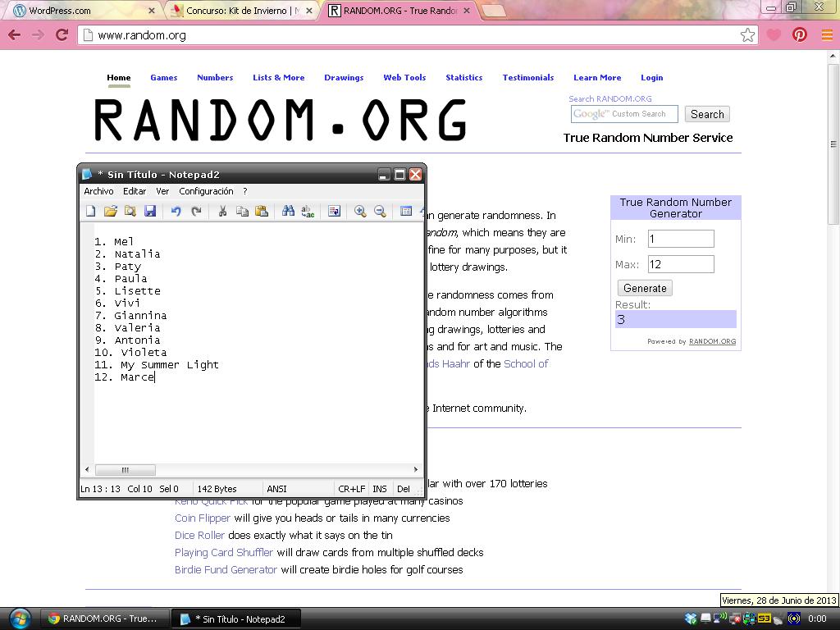This screenshot has height=630, width=840.
Task: Expand the Editar menu
Action: 135,191
